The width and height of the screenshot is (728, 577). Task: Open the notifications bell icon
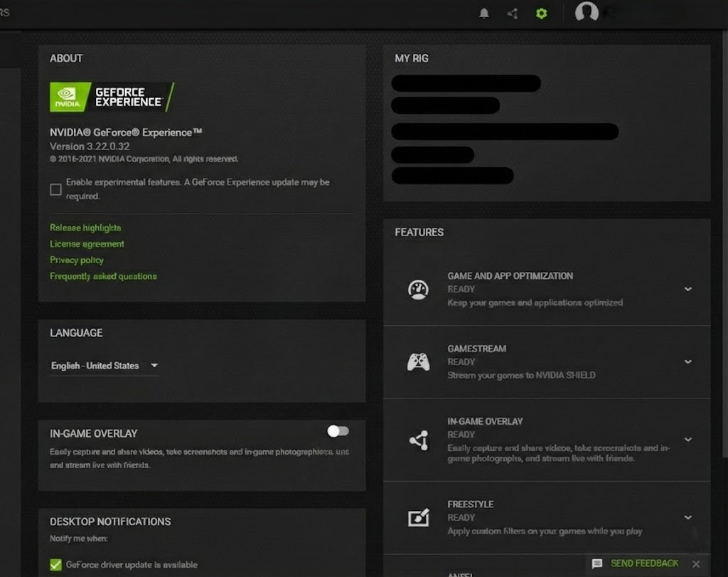(x=484, y=14)
